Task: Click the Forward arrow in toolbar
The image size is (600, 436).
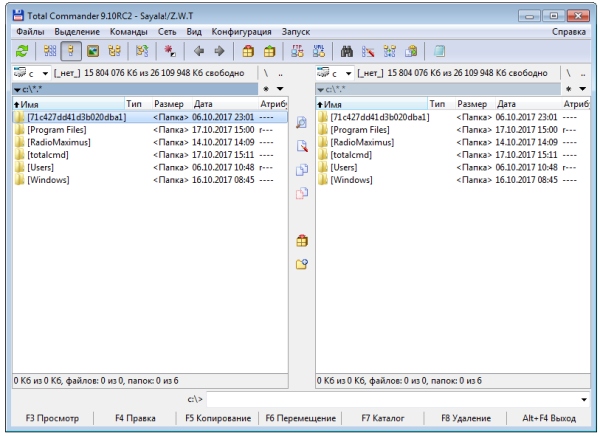Action: tap(218, 51)
